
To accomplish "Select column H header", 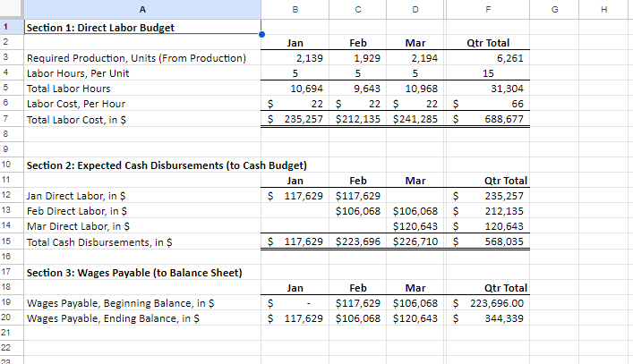I will point(603,9).
